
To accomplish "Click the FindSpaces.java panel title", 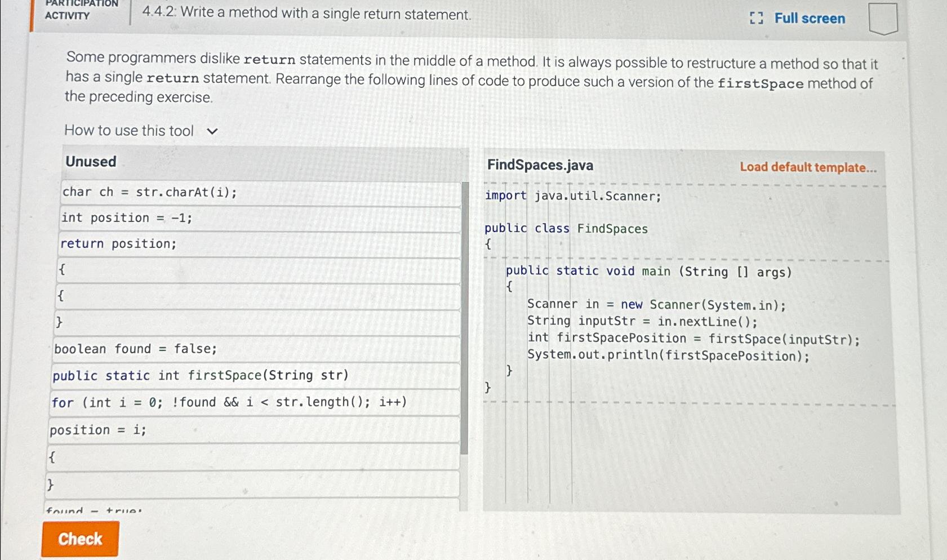I will (x=540, y=165).
